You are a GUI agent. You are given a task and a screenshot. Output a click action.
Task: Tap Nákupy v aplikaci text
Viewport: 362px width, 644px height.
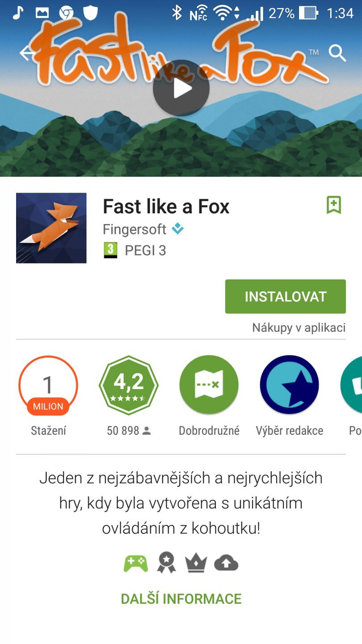coord(299,328)
